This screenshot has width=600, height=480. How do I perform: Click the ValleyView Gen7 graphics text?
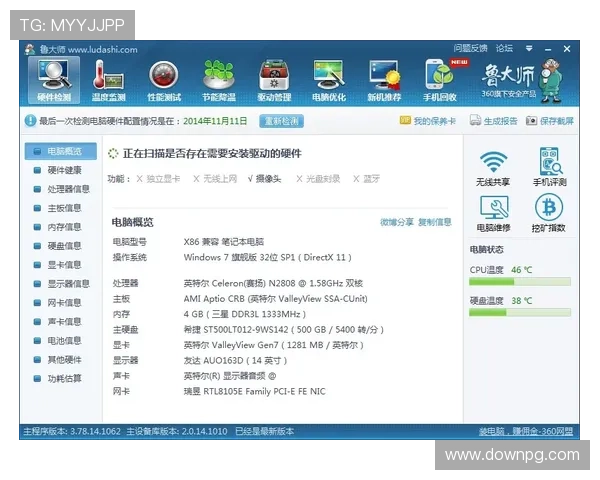coord(274,345)
